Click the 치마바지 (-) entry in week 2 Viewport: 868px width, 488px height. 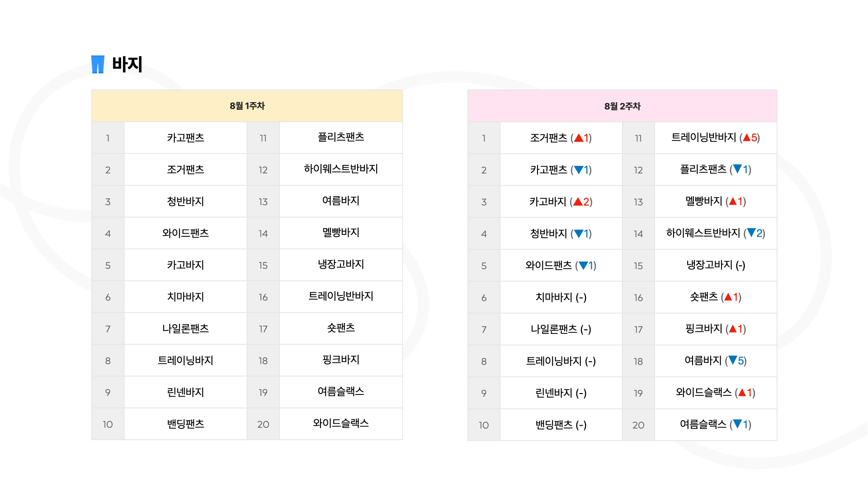tap(561, 297)
